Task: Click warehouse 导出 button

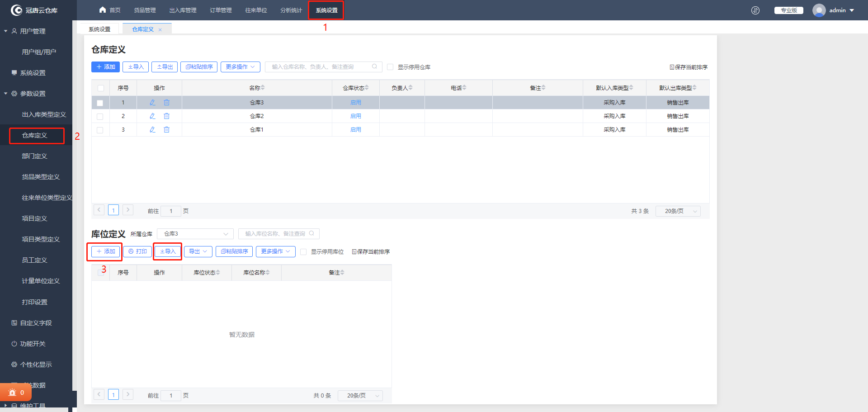Action: [165, 67]
